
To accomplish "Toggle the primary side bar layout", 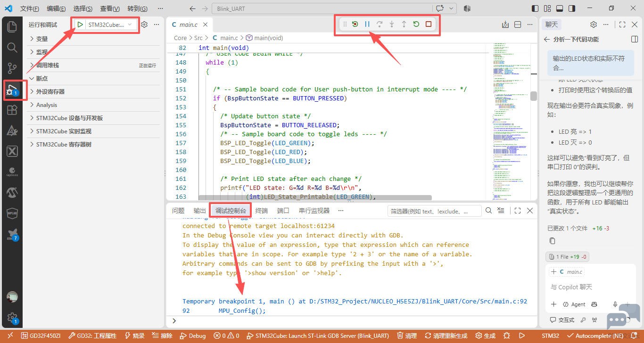I will (535, 8).
